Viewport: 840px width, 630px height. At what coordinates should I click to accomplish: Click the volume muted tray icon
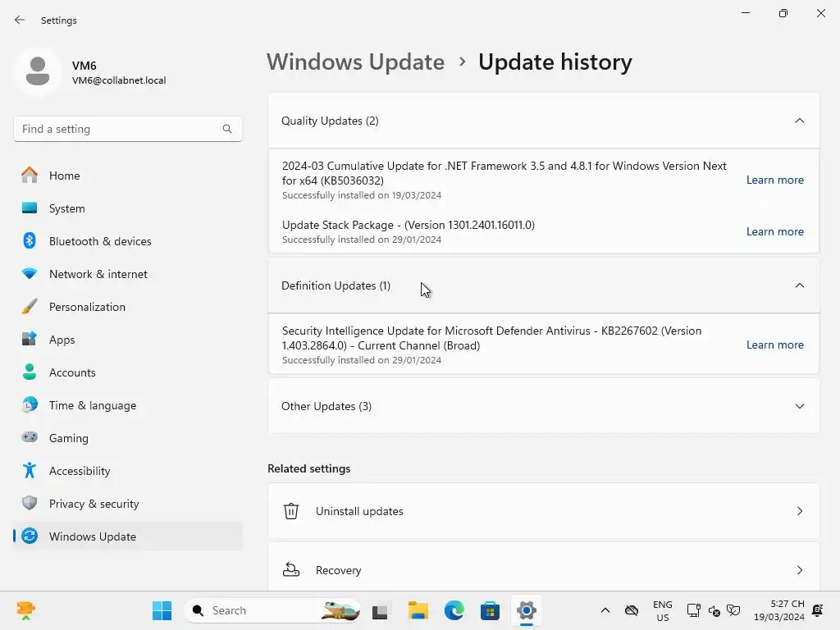click(714, 610)
